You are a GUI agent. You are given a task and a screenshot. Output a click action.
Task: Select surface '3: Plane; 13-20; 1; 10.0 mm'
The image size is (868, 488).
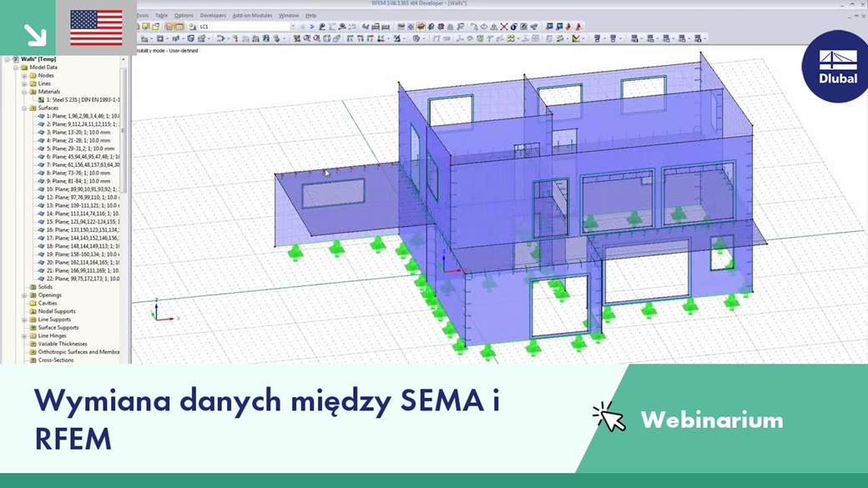tap(78, 133)
